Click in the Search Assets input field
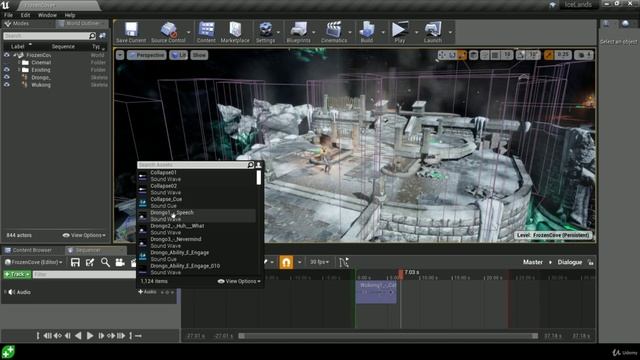Viewport: 640px width, 360px height. coord(192,165)
